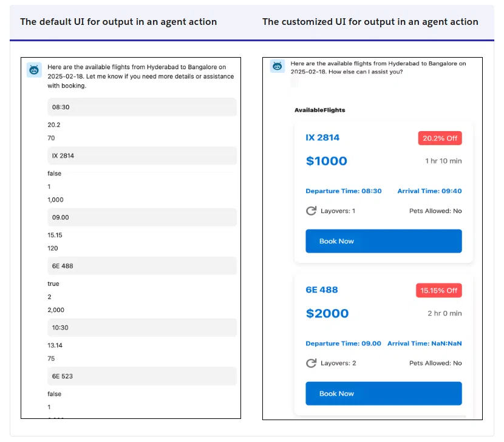This screenshot has width=504, height=442.
Task: Click the $1000 price on first flight card
Action: coord(327,161)
